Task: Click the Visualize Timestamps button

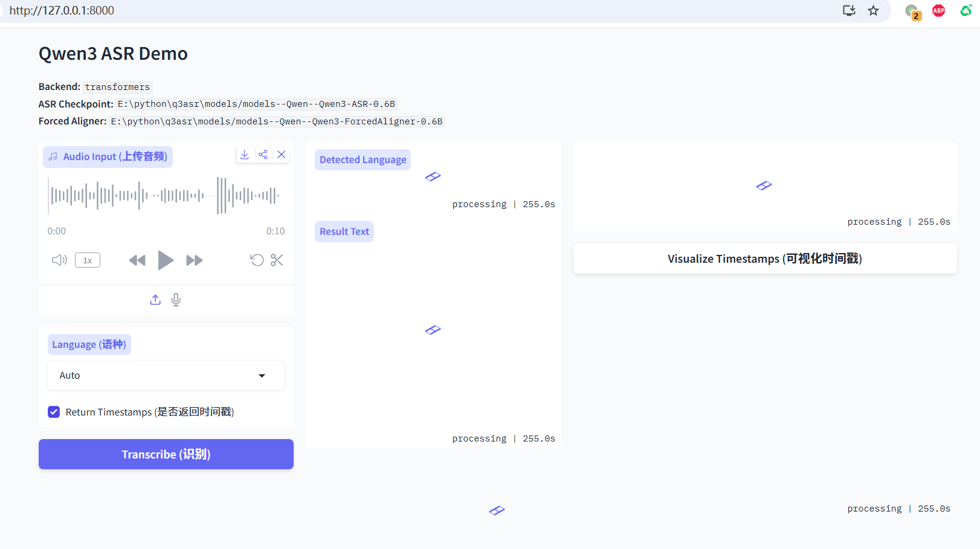Action: pos(764,258)
